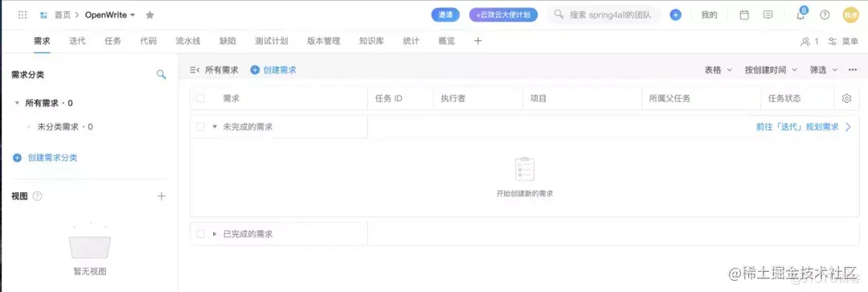The image size is (868, 292).
Task: Switch to the 缺陷 tab
Action: pyautogui.click(x=228, y=41)
